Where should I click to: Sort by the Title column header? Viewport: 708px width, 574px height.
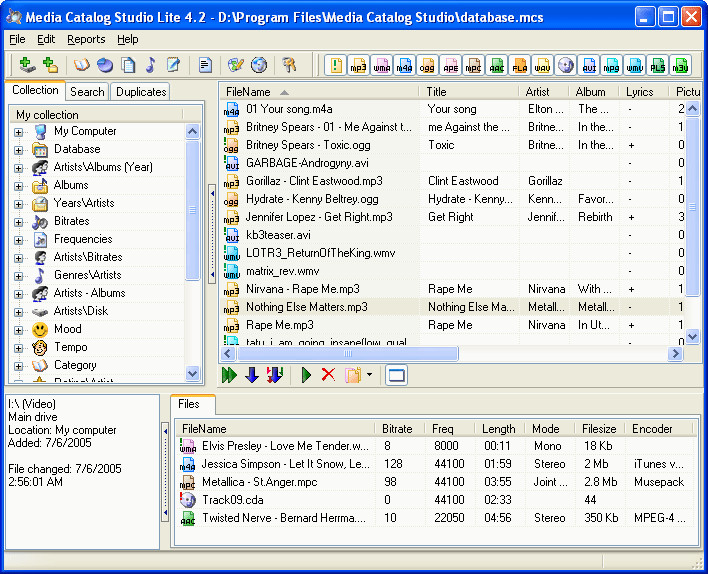point(470,92)
